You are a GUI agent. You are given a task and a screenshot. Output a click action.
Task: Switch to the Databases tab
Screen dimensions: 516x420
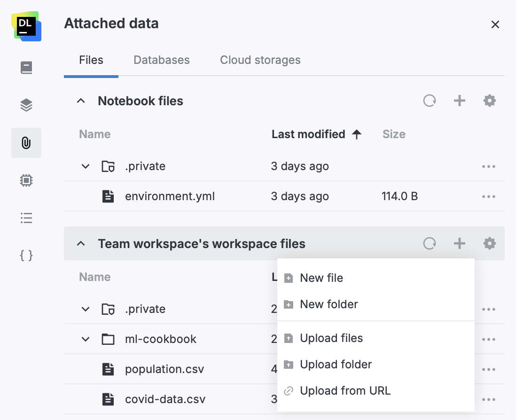(161, 60)
